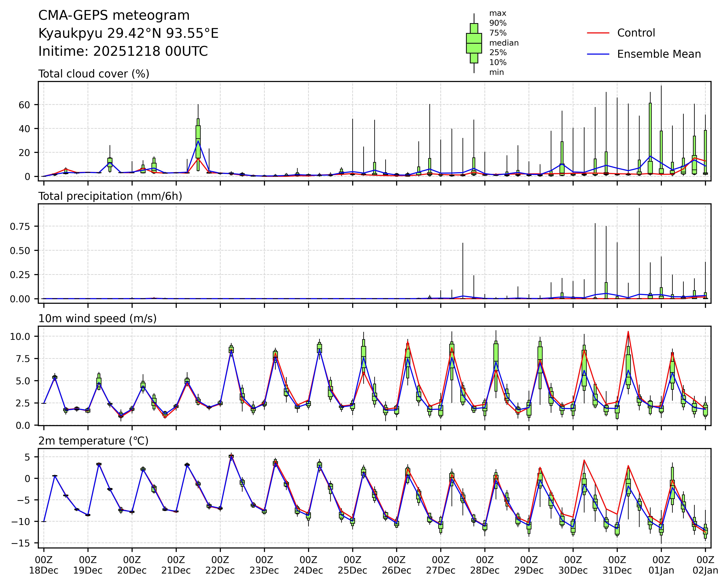This screenshot has height=585, width=728.
Task: Click the 'Total cloud cover (%)' panel title
Action: [93, 74]
